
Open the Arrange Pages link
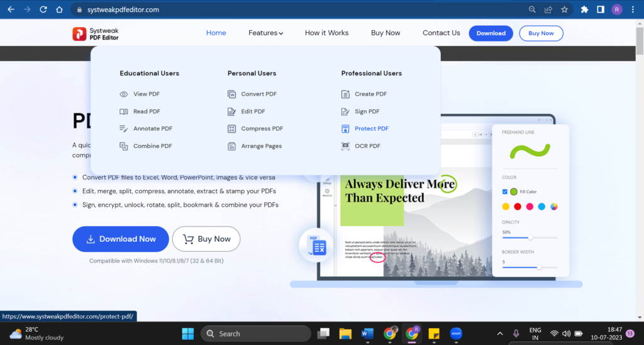point(261,146)
